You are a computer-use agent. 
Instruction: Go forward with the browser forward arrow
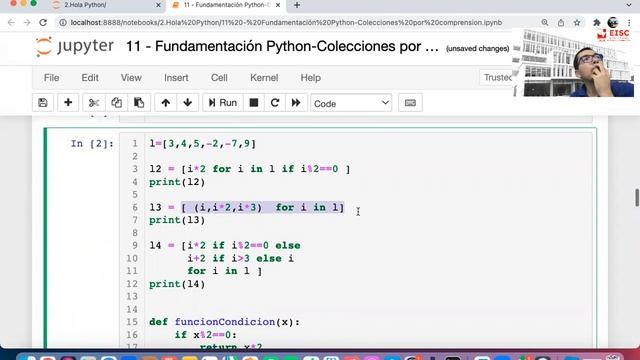point(27,22)
